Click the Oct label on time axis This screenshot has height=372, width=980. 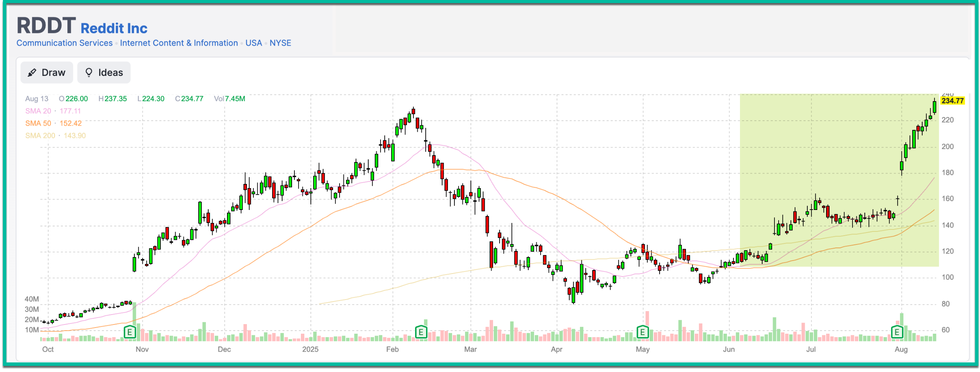coord(48,349)
